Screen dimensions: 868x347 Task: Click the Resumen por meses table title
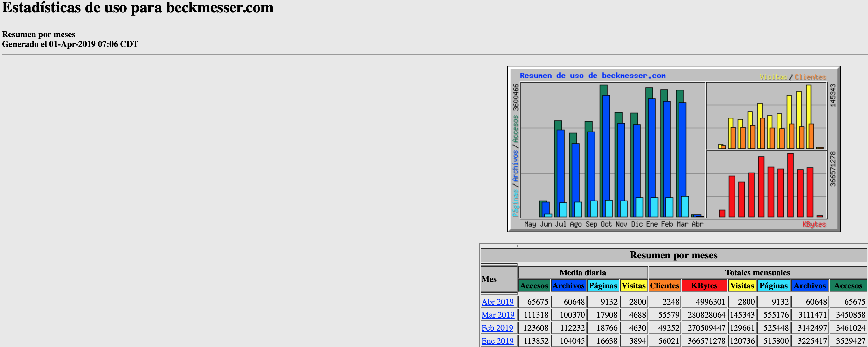[673, 255]
